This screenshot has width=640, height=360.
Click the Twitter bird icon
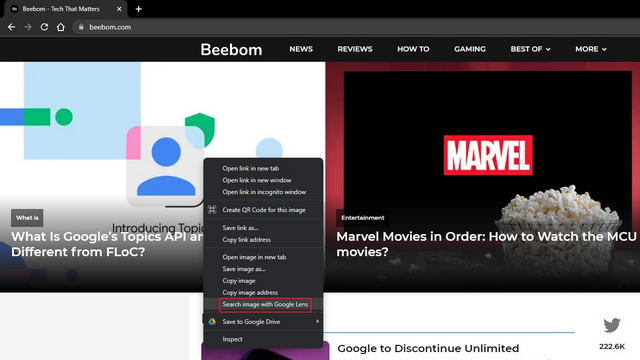click(612, 325)
